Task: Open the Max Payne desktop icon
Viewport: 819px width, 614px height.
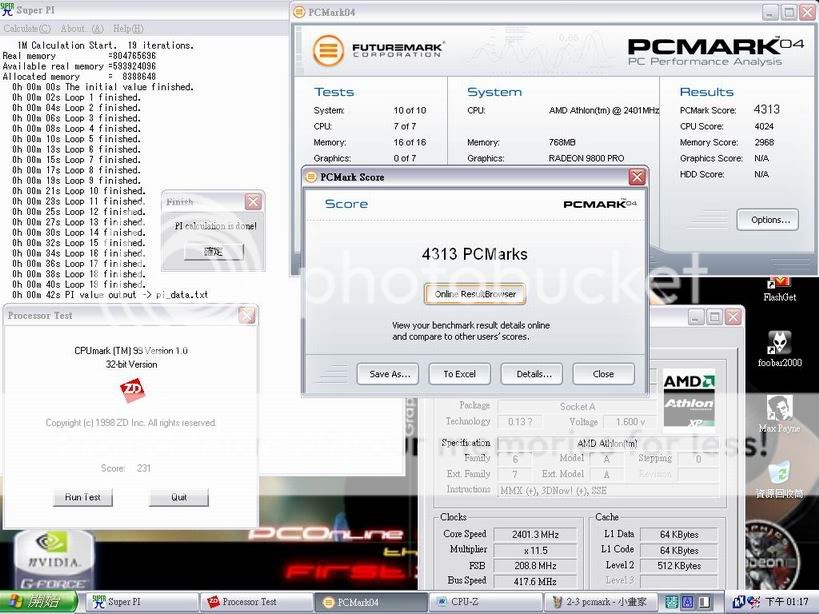Action: [779, 409]
